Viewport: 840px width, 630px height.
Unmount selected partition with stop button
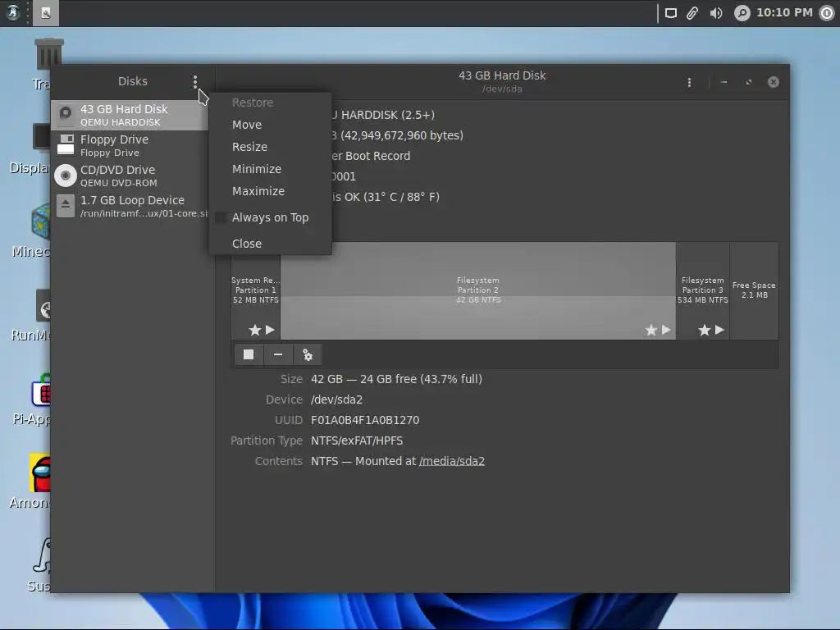[249, 354]
